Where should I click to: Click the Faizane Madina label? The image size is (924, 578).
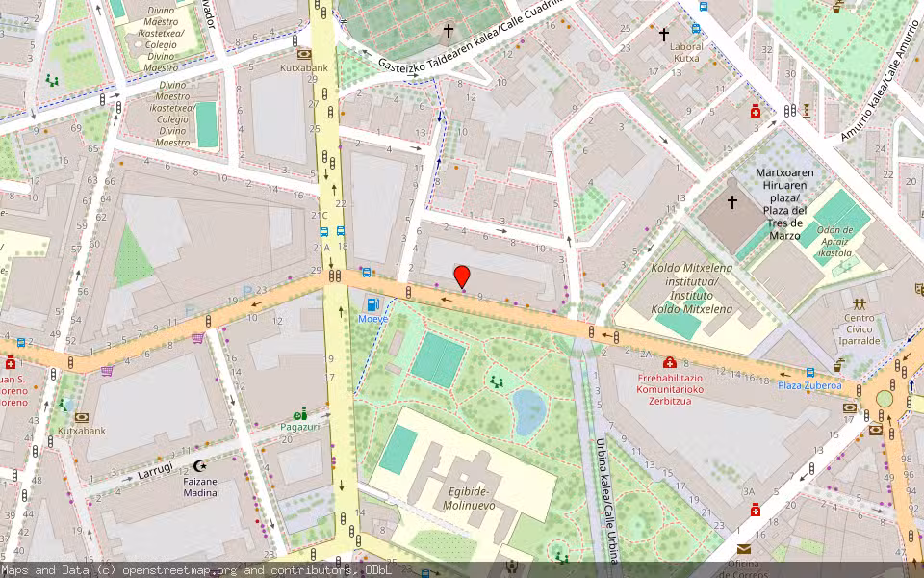(200, 486)
